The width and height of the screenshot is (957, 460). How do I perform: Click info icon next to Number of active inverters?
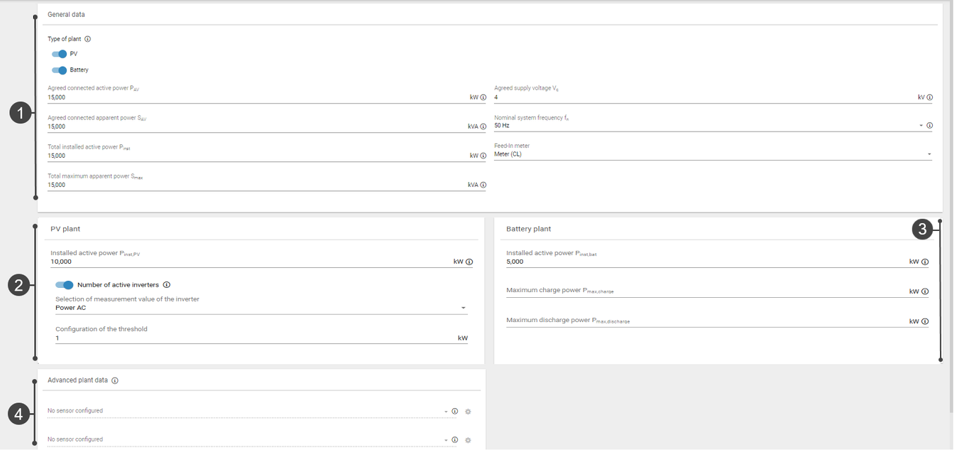tap(167, 285)
